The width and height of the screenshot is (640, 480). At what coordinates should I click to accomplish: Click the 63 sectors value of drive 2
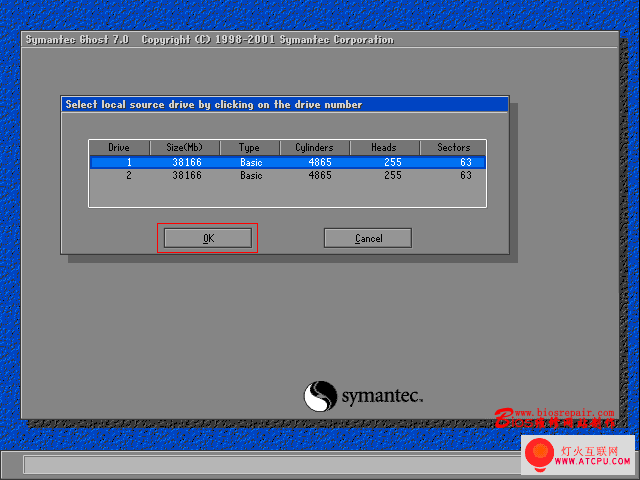466,176
